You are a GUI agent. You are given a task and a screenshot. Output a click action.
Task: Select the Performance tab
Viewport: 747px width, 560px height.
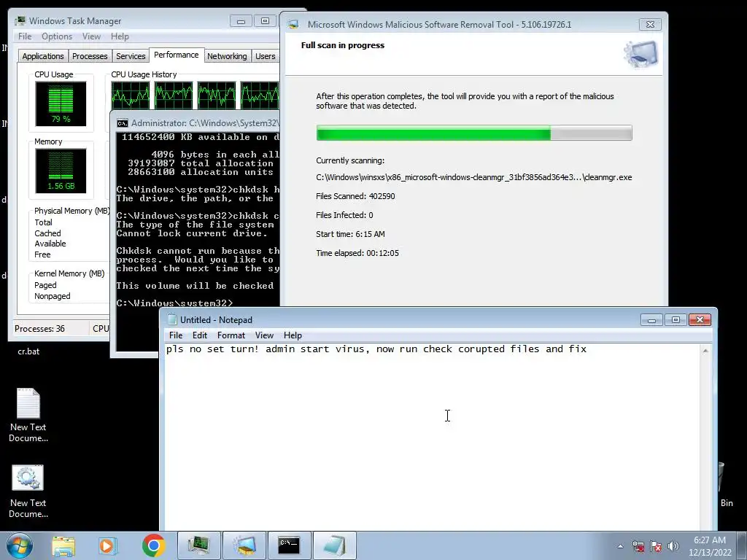(177, 55)
